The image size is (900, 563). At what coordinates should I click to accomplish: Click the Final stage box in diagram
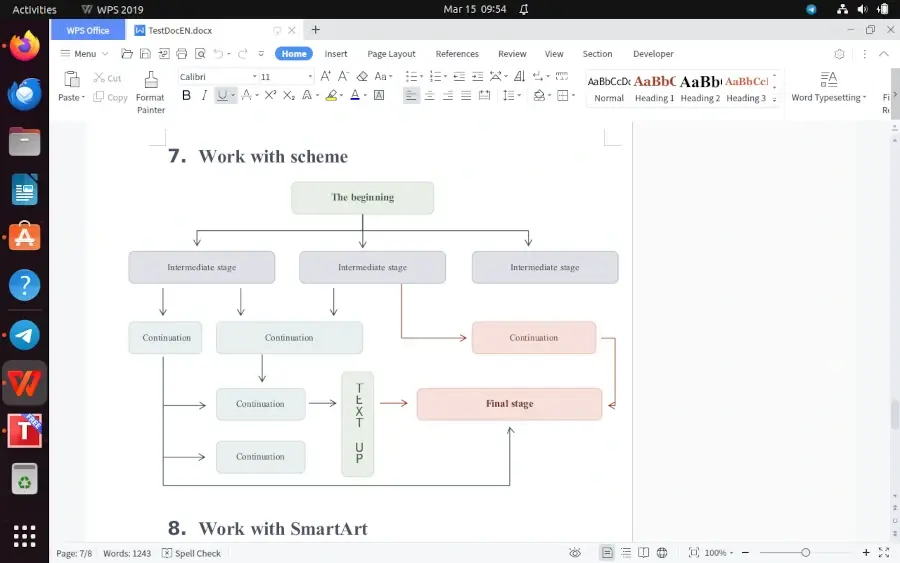(509, 404)
